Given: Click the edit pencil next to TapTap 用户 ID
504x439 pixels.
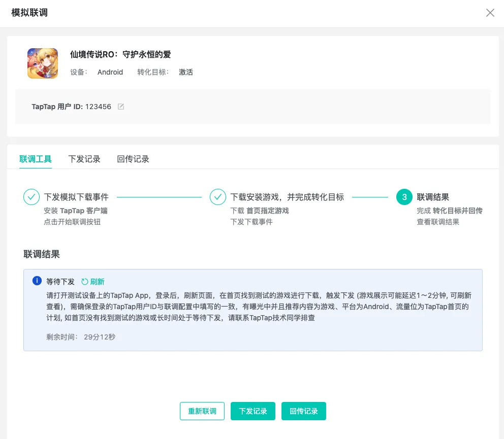Looking at the screenshot, I should click(x=120, y=107).
